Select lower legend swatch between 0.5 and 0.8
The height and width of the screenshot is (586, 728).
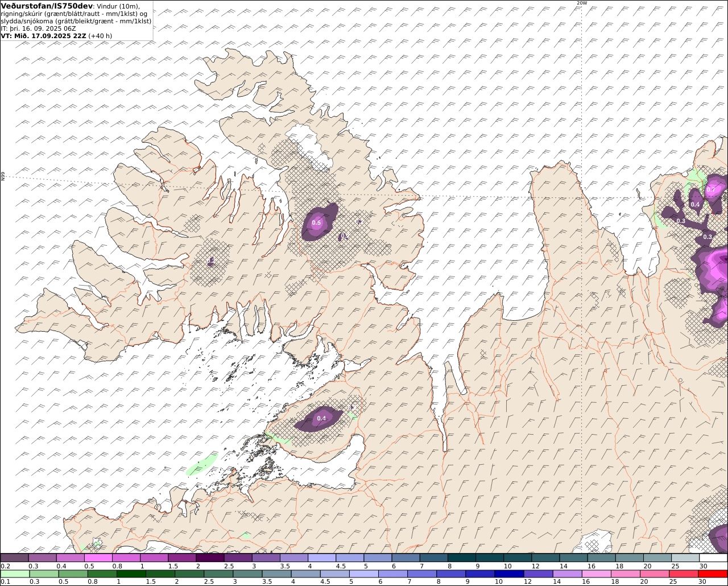point(73,573)
